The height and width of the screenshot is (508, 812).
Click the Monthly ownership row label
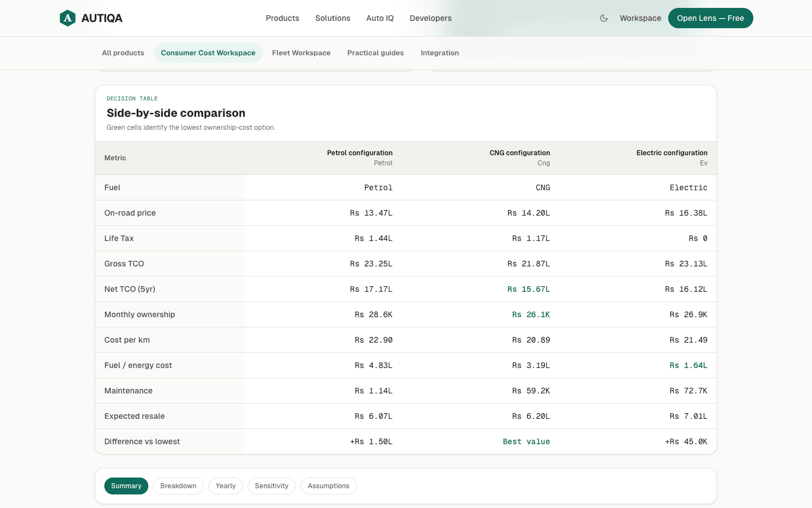[139, 314]
